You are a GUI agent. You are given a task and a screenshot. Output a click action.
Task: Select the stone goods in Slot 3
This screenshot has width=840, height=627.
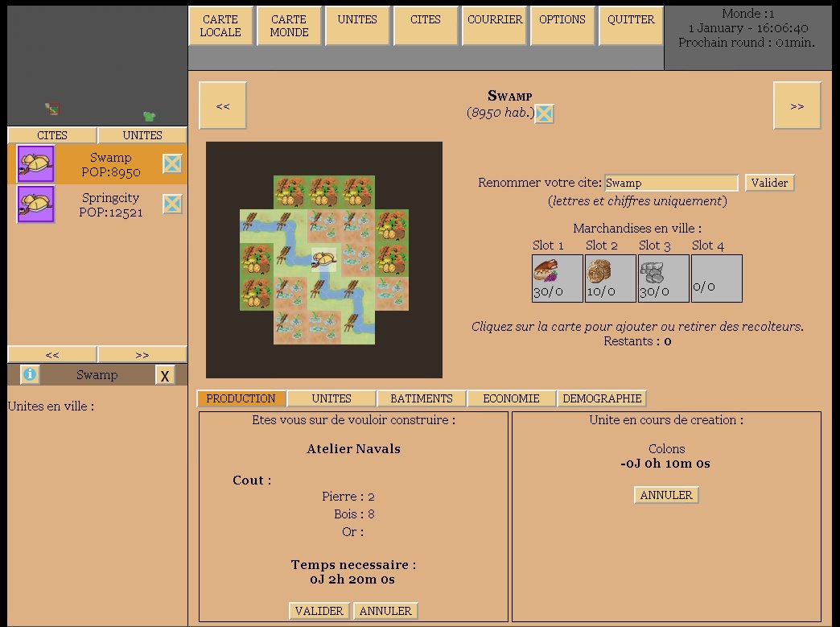coord(663,278)
